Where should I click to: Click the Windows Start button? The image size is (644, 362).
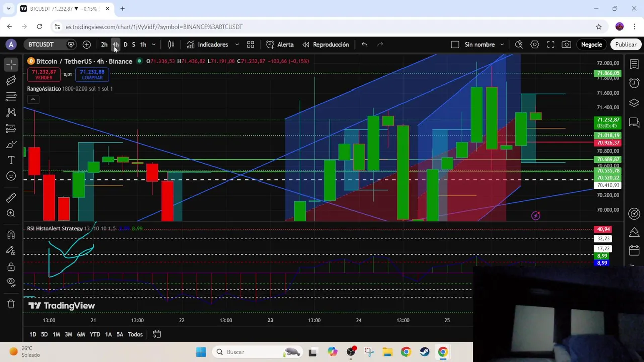click(x=201, y=352)
